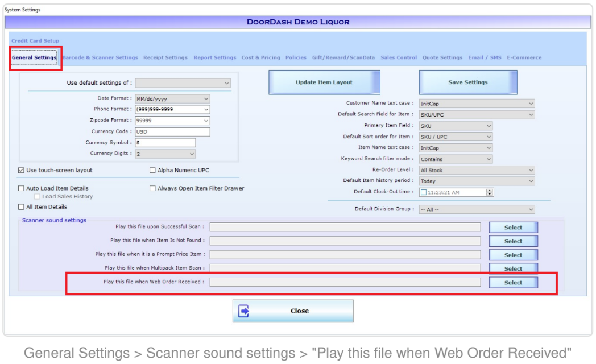Switch to General Settings tab
596x364 pixels.
[x=34, y=57]
